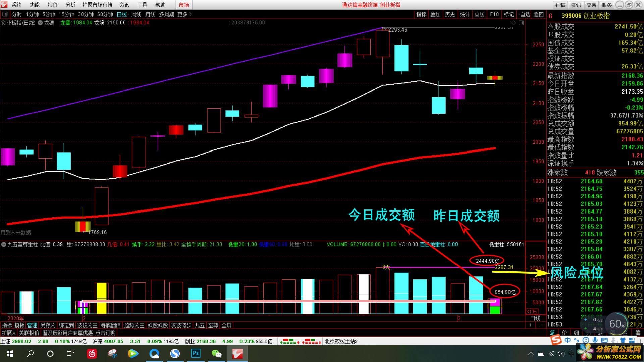Click the diamond icon atop chart
The width and height of the screenshot is (644, 362).
pos(513,23)
